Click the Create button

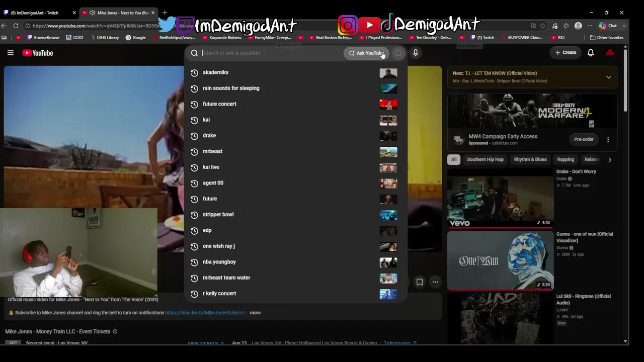[x=566, y=53]
